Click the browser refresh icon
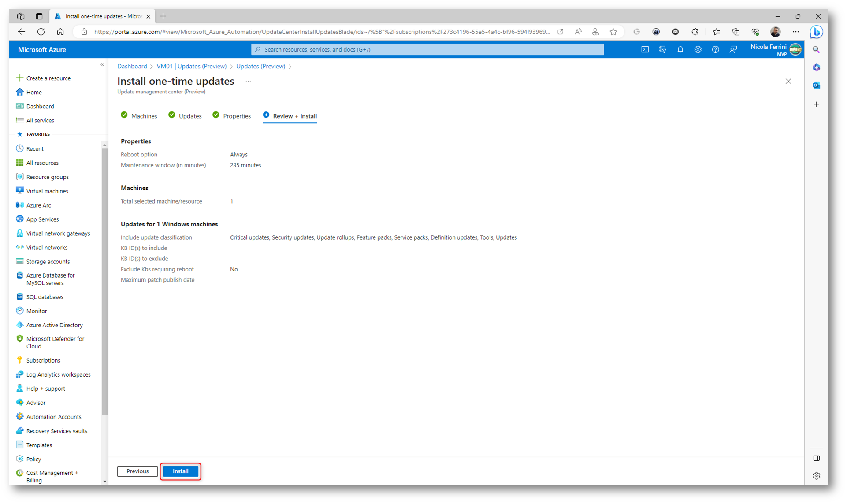 click(x=41, y=32)
